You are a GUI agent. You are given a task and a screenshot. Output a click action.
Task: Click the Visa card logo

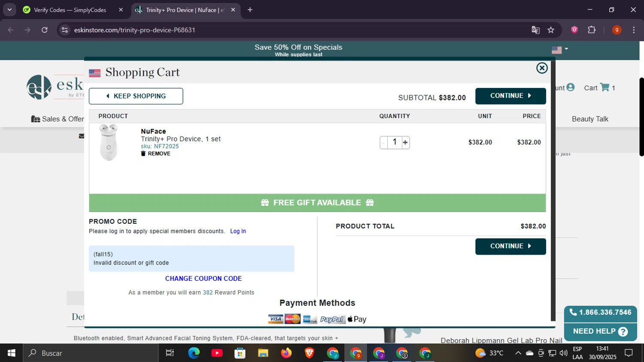276,319
